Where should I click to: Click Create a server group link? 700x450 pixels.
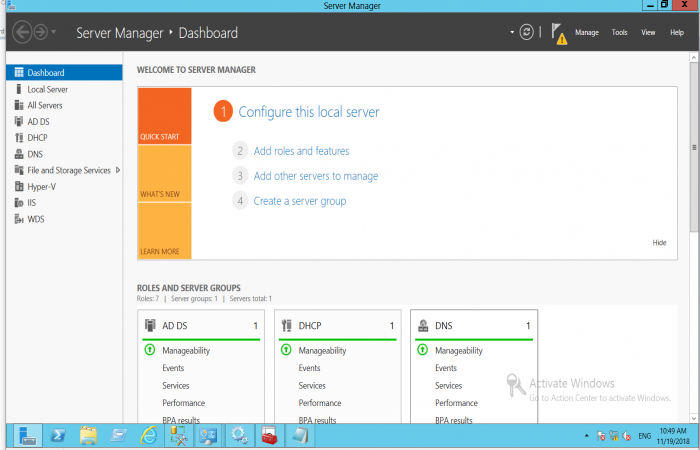pyautogui.click(x=300, y=201)
